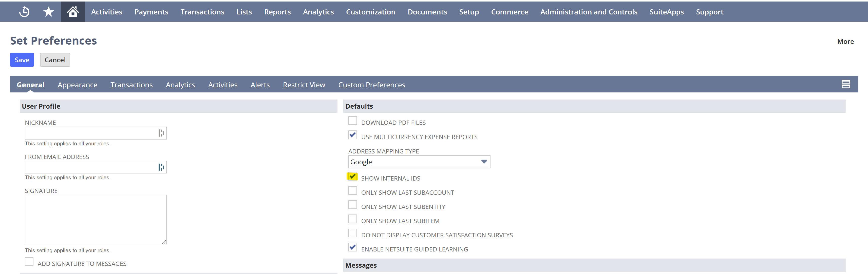868x274 pixels.
Task: Click in the Signature text area
Action: coord(95,219)
